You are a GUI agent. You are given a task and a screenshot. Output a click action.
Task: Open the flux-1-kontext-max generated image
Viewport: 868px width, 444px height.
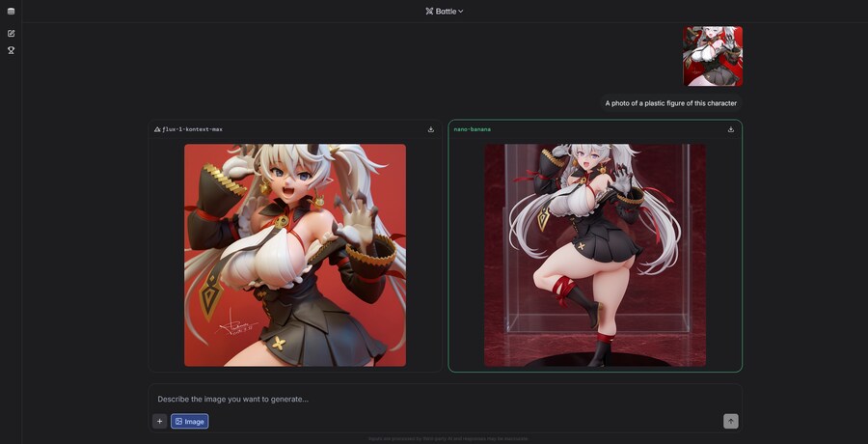tap(295, 255)
